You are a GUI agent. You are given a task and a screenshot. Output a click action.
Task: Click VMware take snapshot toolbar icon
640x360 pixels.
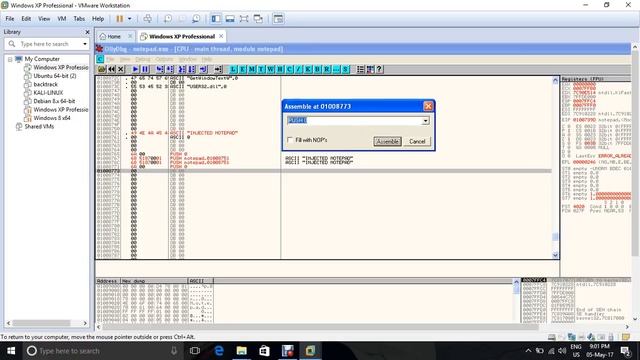(168, 19)
